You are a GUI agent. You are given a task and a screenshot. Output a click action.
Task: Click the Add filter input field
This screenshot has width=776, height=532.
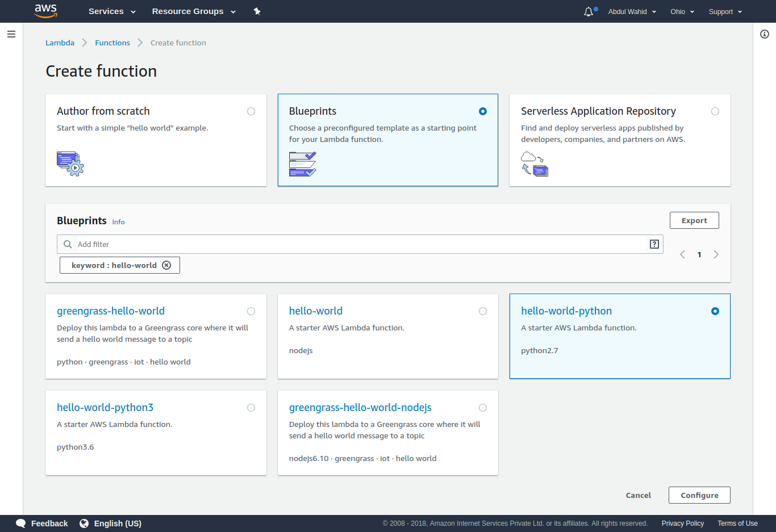360,244
